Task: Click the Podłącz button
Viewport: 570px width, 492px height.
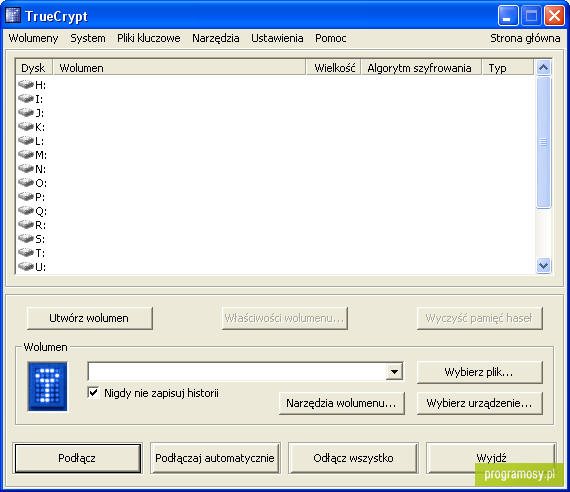Action: click(x=77, y=458)
